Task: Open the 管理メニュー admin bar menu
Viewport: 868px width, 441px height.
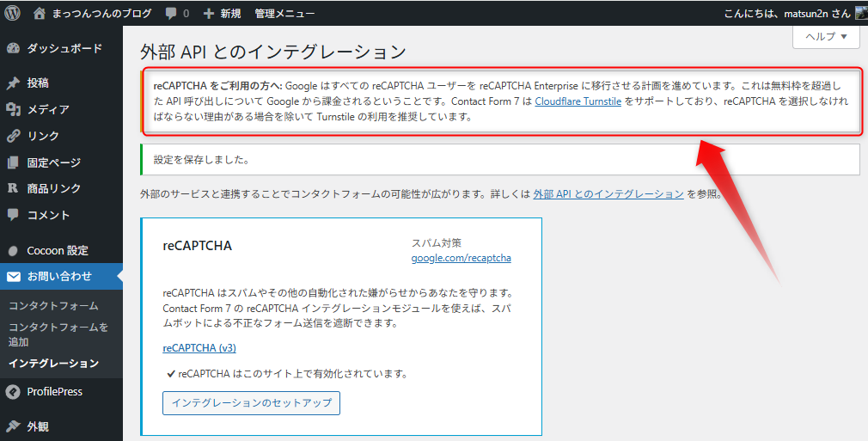Action: pos(284,14)
